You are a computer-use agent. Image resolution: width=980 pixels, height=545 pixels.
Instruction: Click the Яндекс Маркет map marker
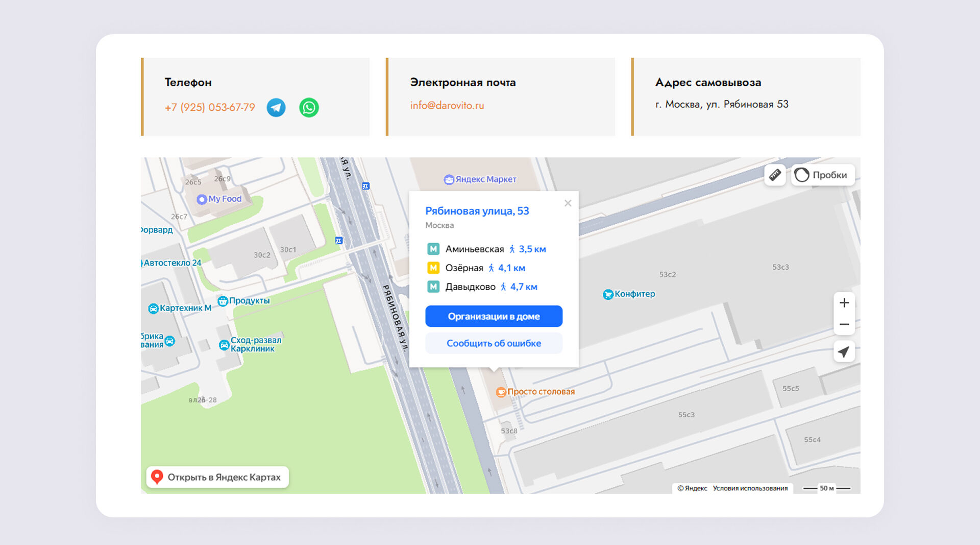(x=480, y=179)
